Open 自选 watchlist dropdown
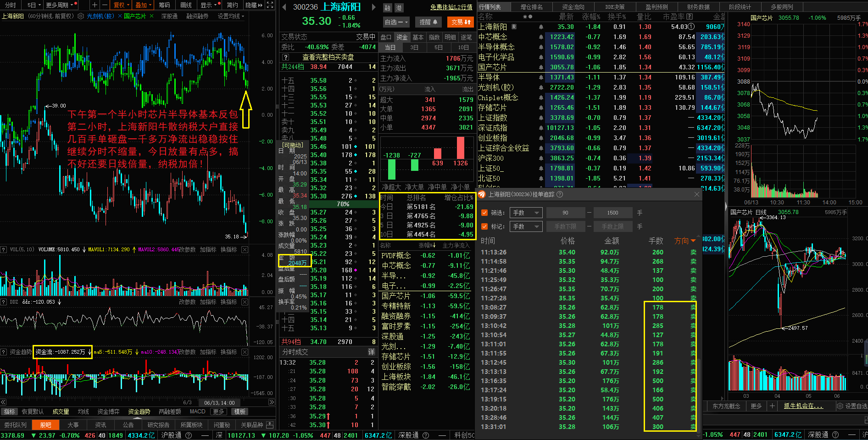 tap(396, 22)
